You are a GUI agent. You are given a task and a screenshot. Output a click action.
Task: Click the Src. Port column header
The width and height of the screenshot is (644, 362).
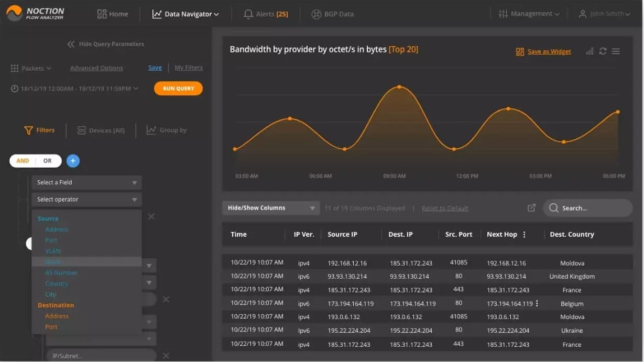pyautogui.click(x=459, y=234)
